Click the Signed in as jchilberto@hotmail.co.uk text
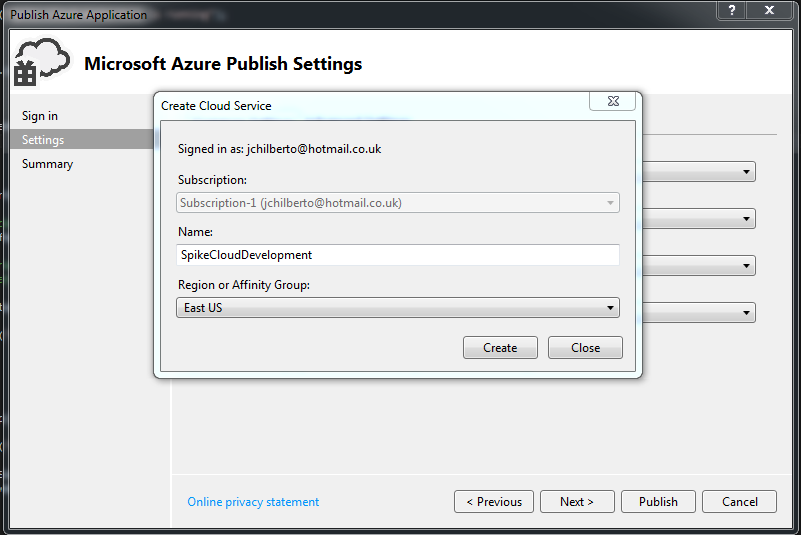 coord(279,149)
